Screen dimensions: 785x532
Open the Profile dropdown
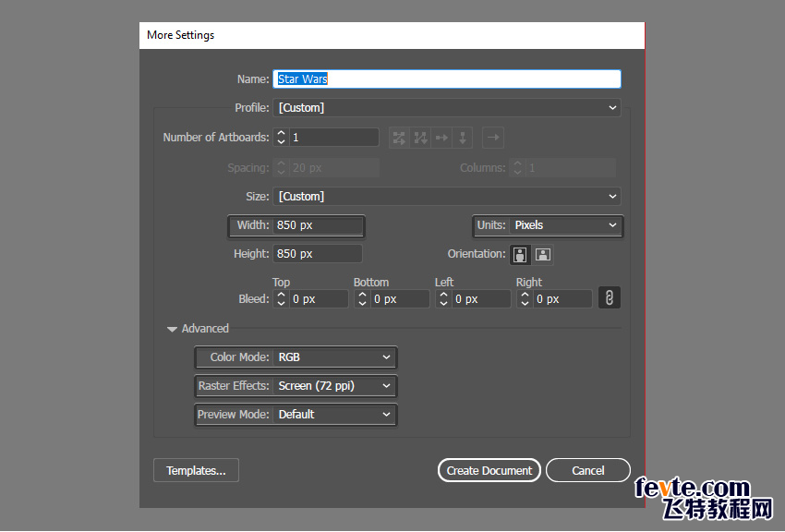pyautogui.click(x=447, y=108)
